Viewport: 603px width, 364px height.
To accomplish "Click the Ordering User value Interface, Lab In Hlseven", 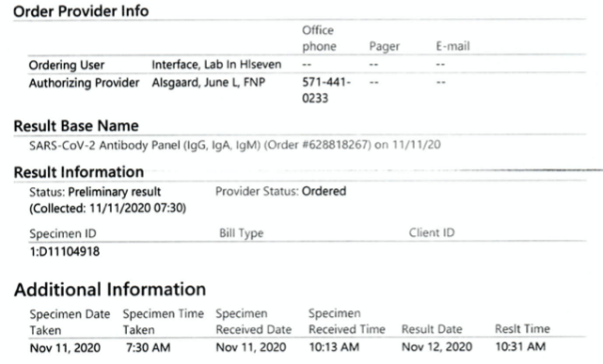I will pyautogui.click(x=216, y=65).
